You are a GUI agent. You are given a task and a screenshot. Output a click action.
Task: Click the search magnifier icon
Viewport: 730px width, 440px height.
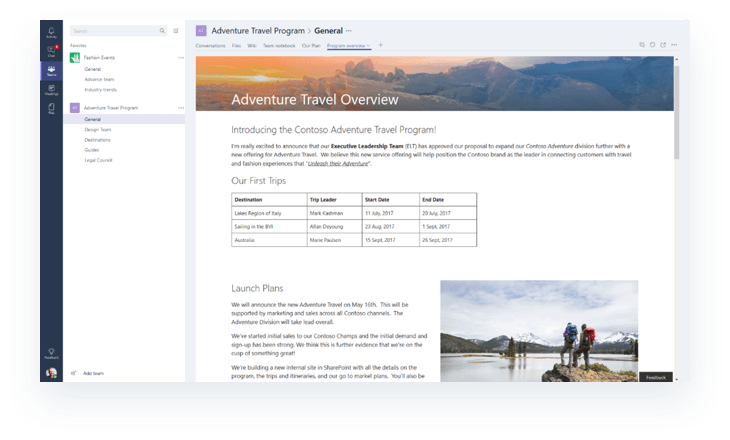(162, 31)
